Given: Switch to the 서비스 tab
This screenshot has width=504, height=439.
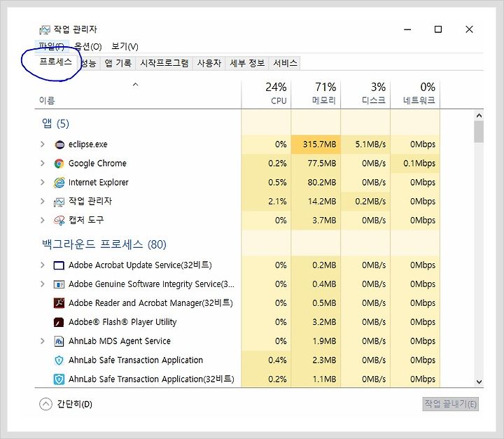Looking at the screenshot, I should 285,63.
